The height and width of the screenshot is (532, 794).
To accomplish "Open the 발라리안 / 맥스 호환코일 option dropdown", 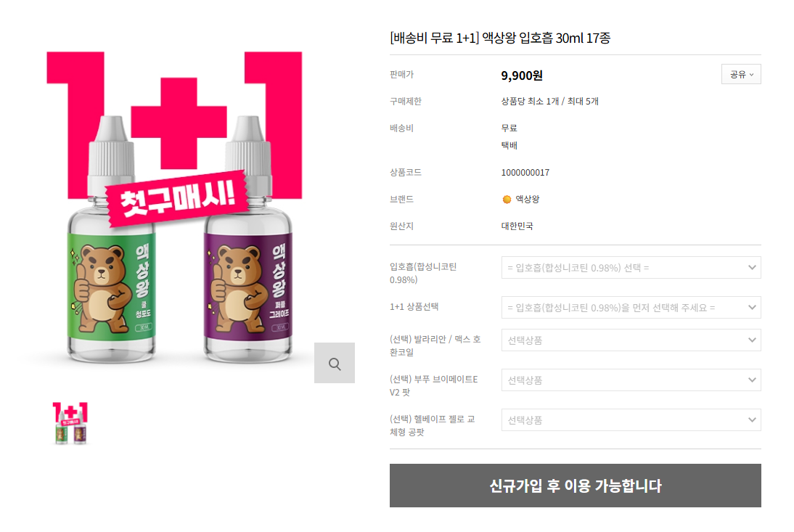I will pos(631,340).
